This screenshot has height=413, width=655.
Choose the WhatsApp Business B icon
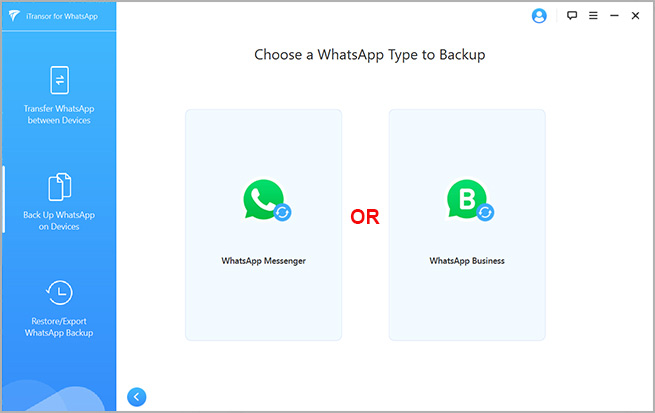pos(467,199)
